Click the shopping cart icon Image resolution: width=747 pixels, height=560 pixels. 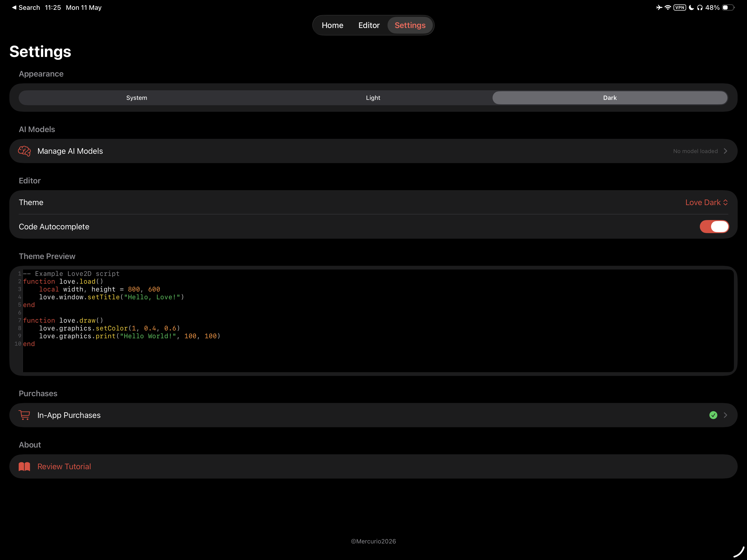click(24, 415)
